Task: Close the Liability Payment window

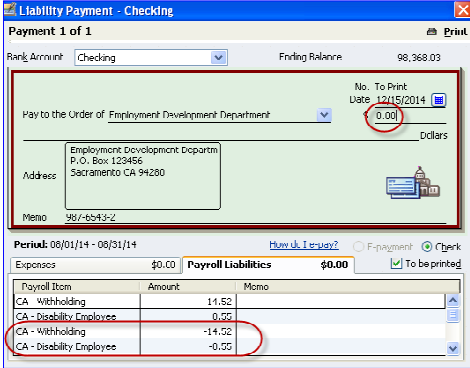Action: coord(462,10)
